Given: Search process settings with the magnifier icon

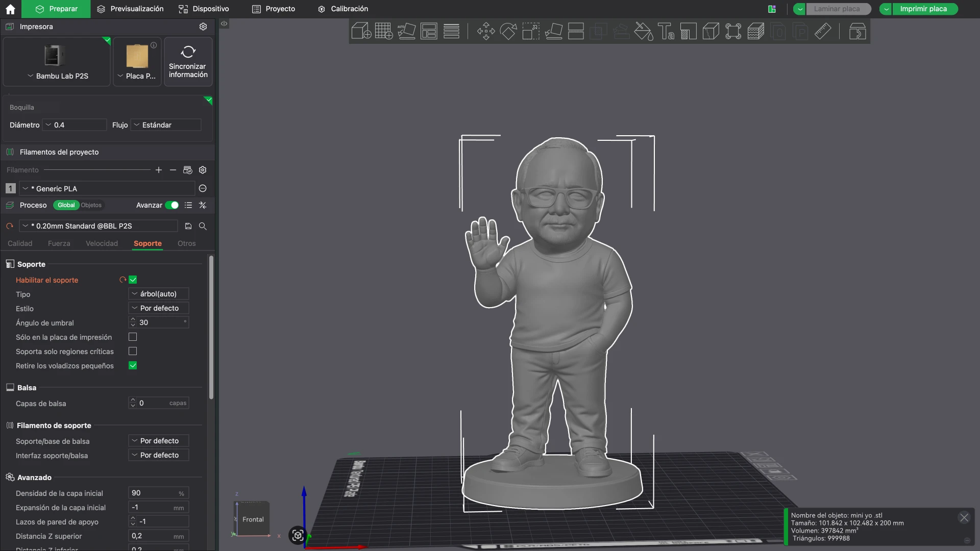Looking at the screenshot, I should 203,226.
